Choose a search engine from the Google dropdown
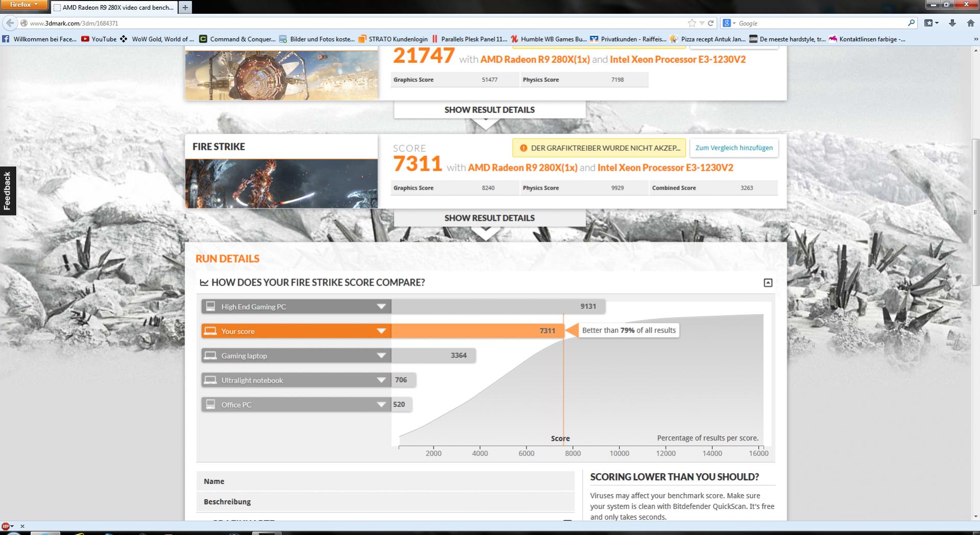Image resolution: width=980 pixels, height=535 pixels. coord(729,23)
